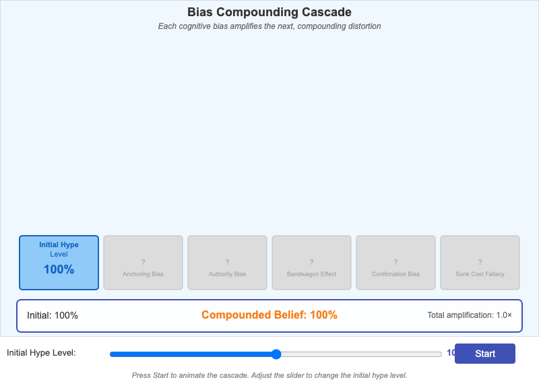Click the Bias Compounding Cascade title
Image resolution: width=539 pixels, height=392 pixels.
click(269, 12)
